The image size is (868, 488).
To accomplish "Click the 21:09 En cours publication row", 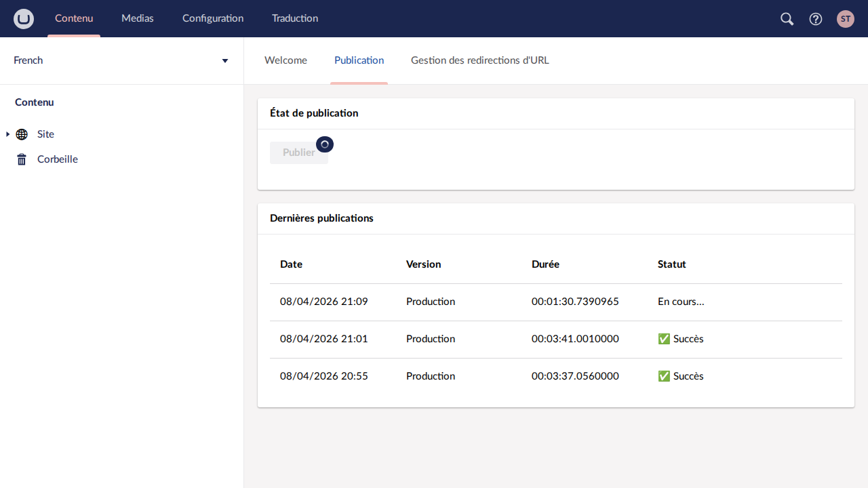I will click(555, 302).
